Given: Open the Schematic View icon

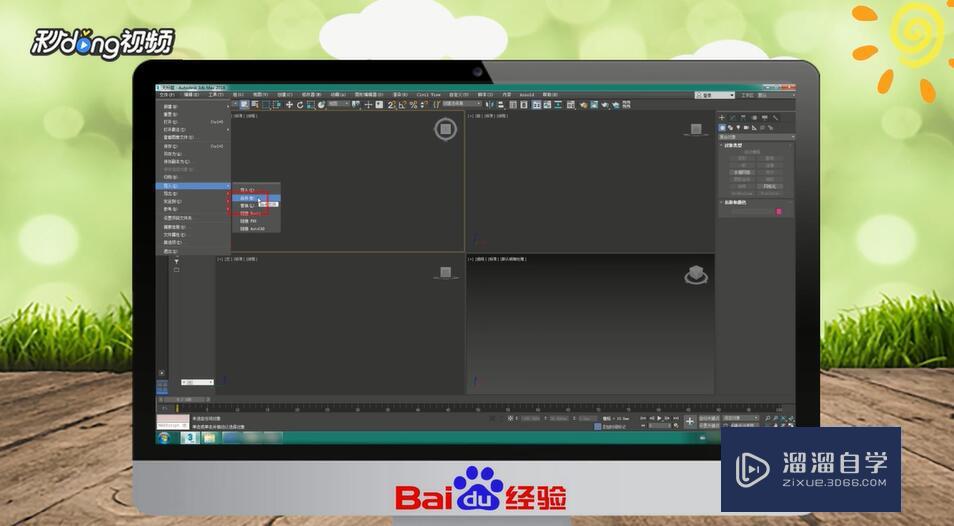Looking at the screenshot, I should tap(558, 105).
